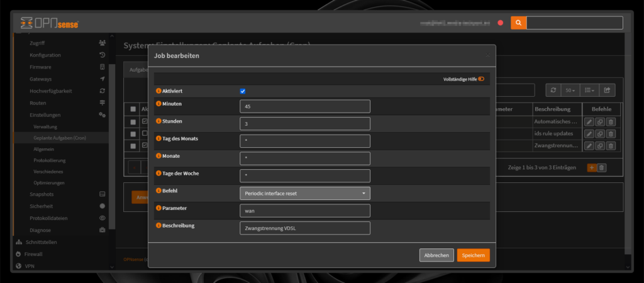Screen dimensions: 644x283
Task: Click the Beschreibung text field
Action: point(305,228)
